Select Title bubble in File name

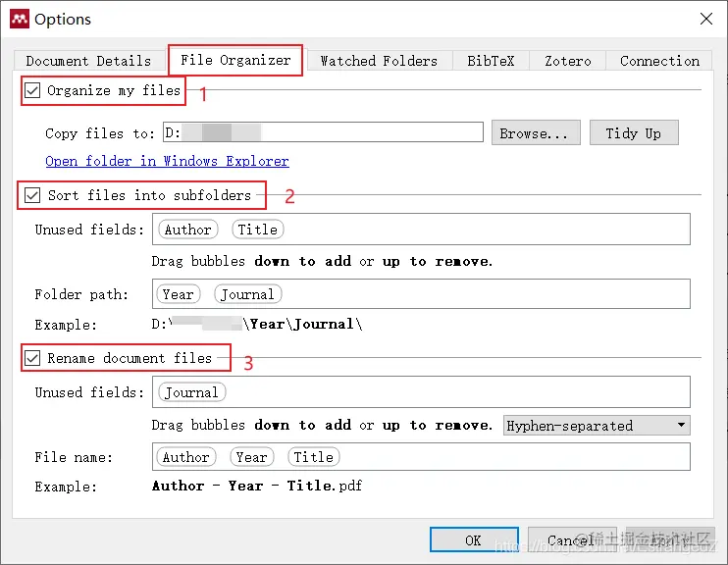pos(314,457)
